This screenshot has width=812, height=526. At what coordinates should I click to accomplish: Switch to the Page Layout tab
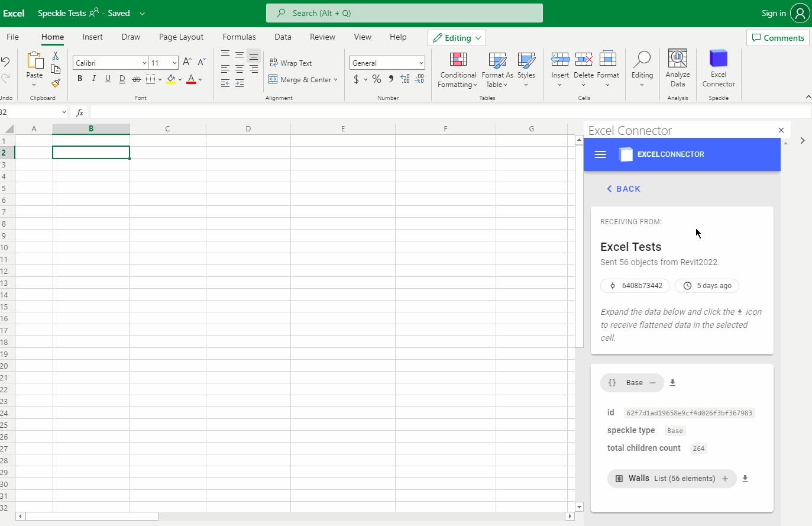click(181, 37)
